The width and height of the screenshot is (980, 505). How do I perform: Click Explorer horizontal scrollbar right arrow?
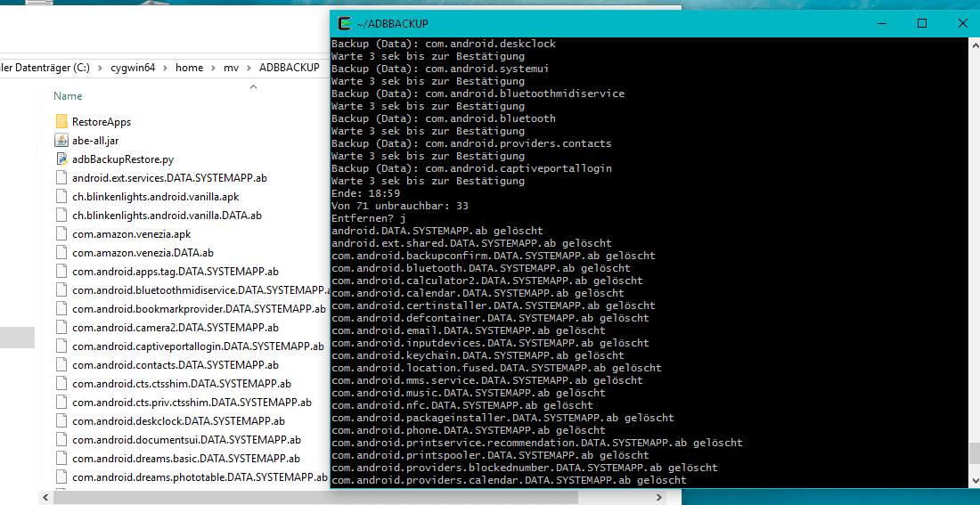point(660,498)
